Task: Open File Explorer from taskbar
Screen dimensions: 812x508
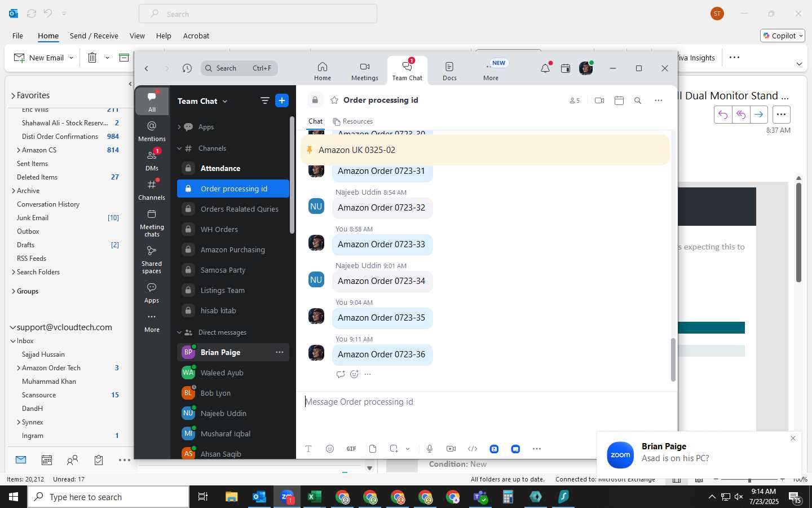Action: (x=231, y=497)
